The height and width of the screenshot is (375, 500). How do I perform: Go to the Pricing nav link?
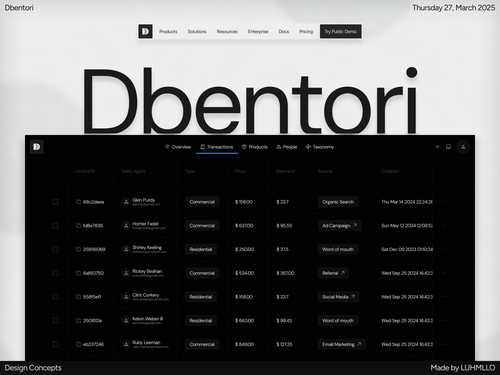pyautogui.click(x=306, y=31)
